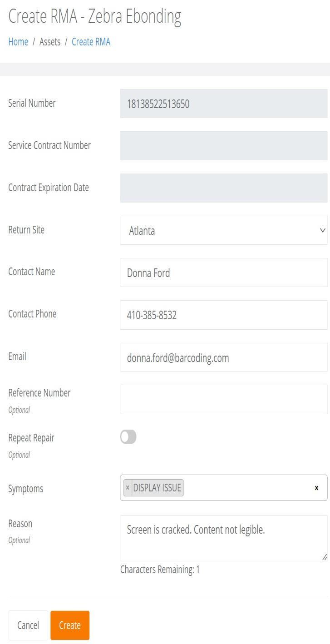Open the Create RMA breadcrumb link

click(91, 42)
